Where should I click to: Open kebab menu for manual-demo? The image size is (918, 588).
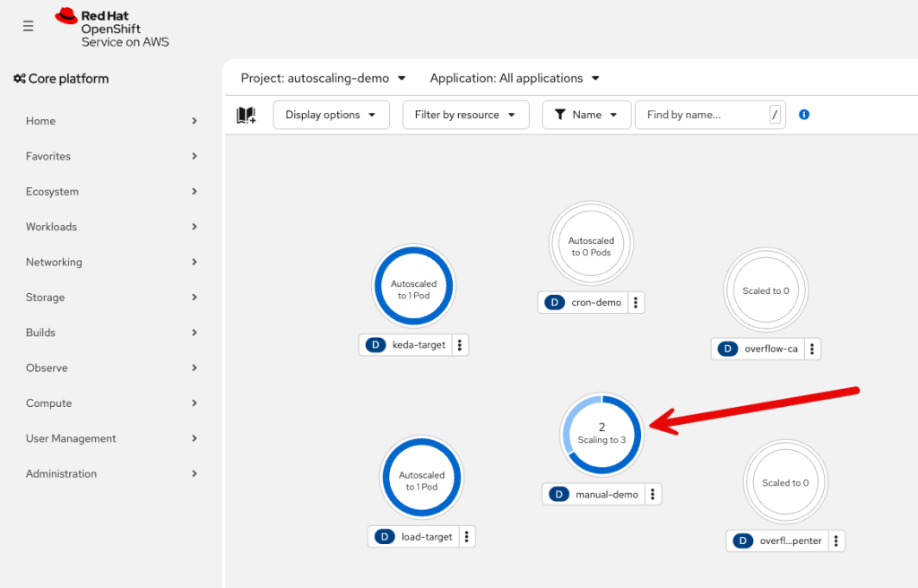point(653,494)
